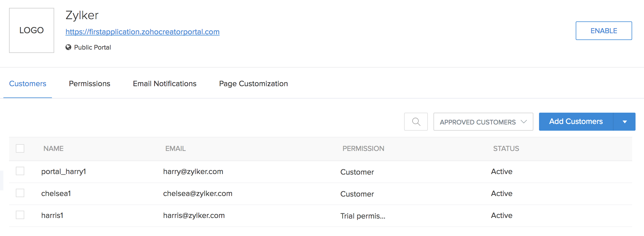Toggle the select-all checkbox in header
Viewport: 644px width, 236px height.
(x=20, y=148)
